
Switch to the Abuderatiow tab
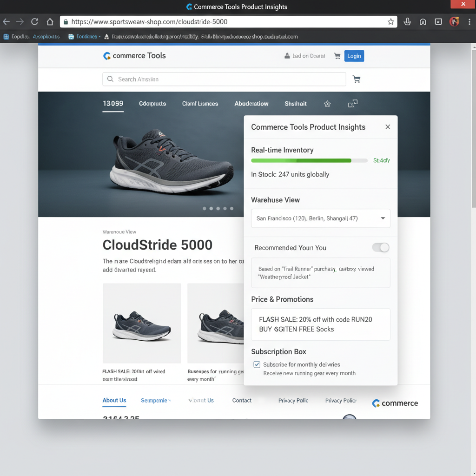point(251,104)
